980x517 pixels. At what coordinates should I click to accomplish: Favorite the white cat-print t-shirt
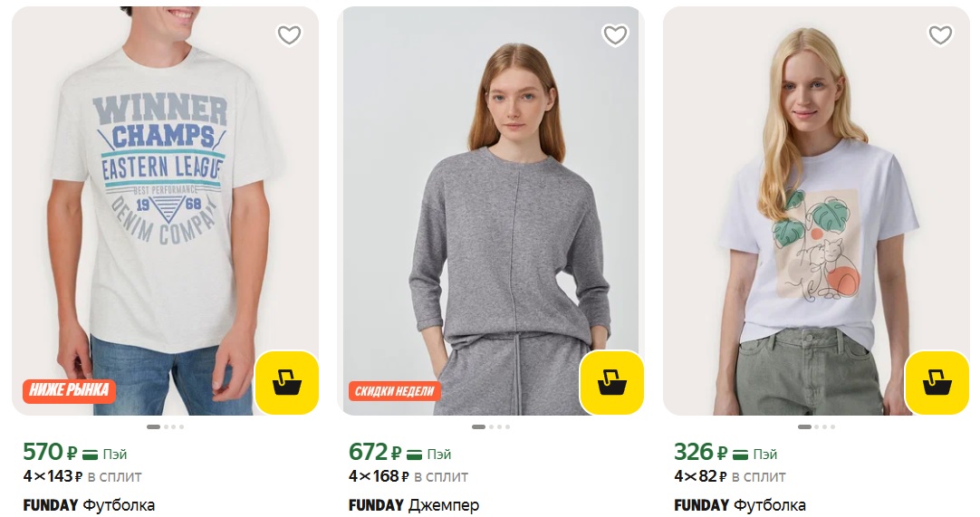point(940,35)
